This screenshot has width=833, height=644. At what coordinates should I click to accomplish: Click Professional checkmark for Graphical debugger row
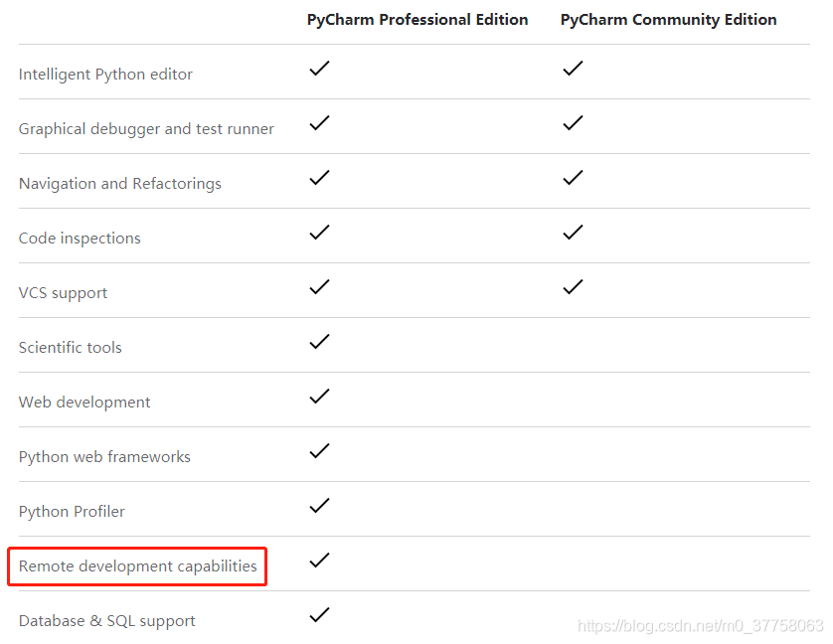pos(319,123)
